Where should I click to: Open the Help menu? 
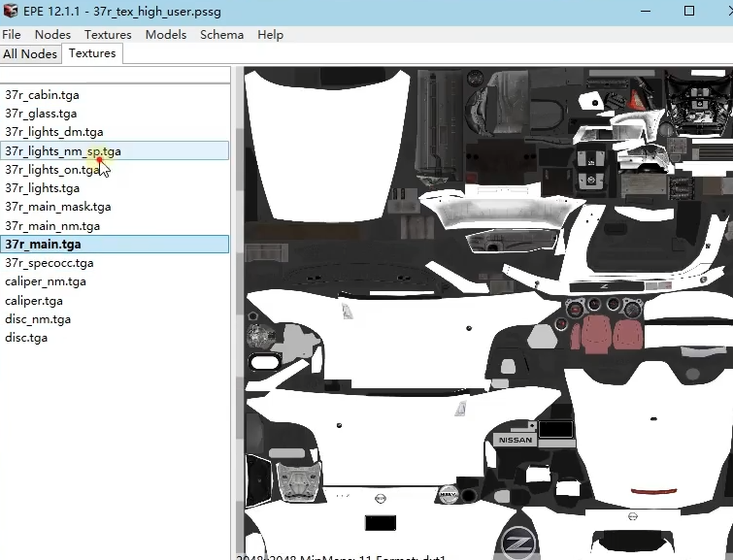[x=270, y=35]
